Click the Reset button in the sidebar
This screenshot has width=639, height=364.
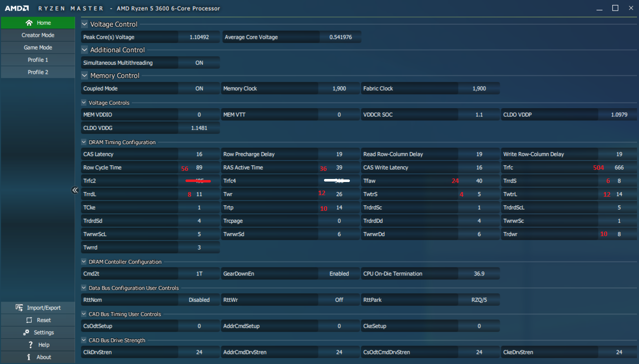(38, 320)
